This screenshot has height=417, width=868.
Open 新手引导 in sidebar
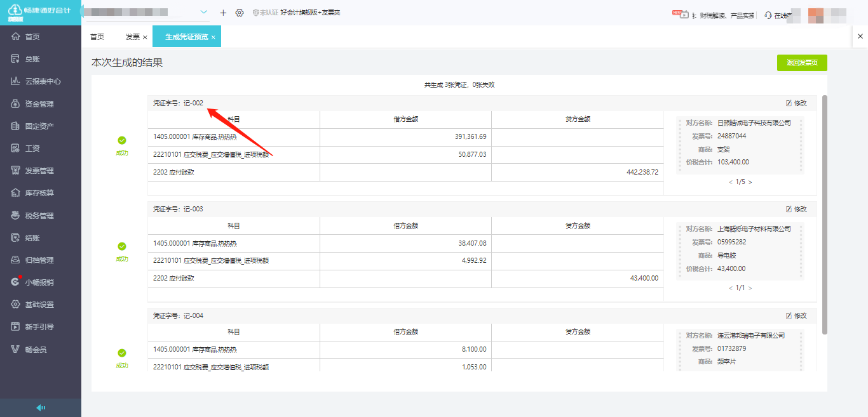[x=41, y=327]
